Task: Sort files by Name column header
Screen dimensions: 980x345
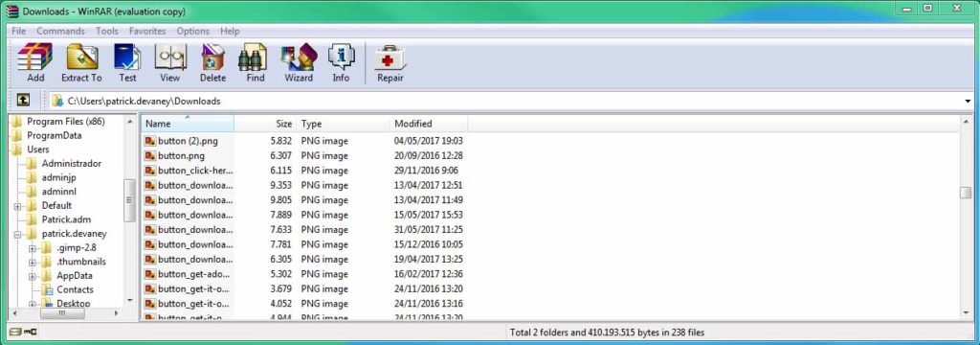Action: [188, 124]
